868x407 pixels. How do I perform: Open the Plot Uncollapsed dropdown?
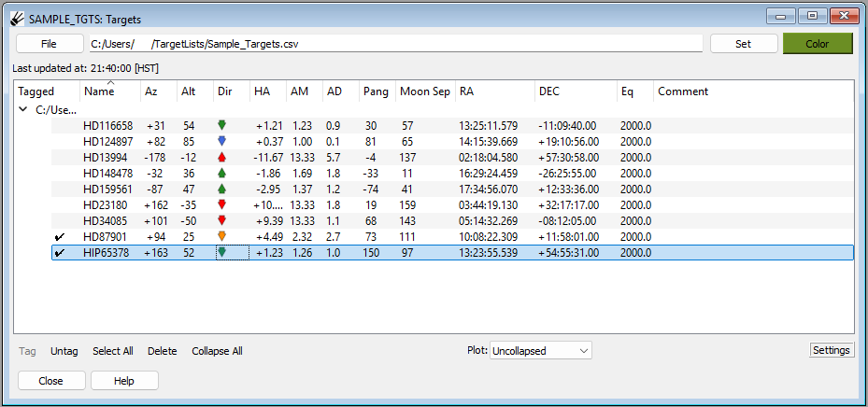click(x=540, y=351)
